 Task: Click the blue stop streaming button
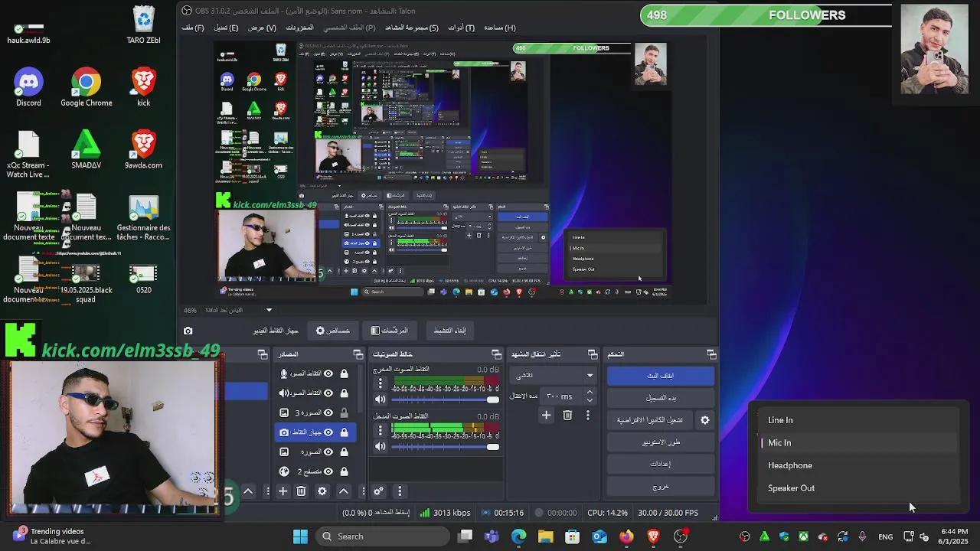(661, 376)
